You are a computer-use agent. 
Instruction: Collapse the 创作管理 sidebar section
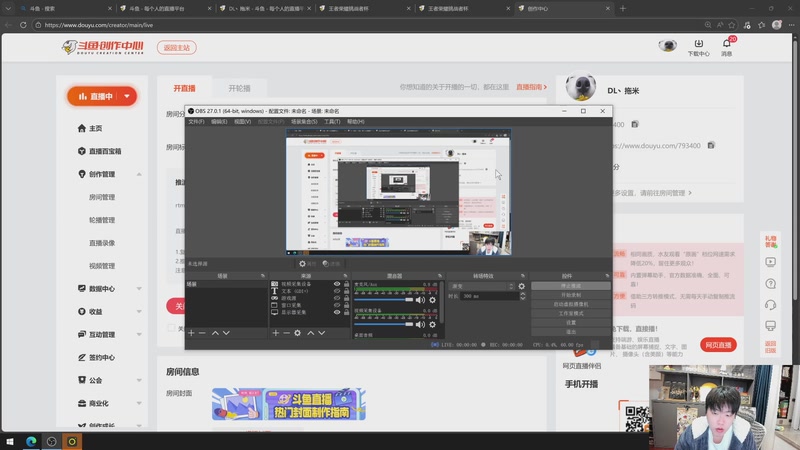click(x=139, y=174)
